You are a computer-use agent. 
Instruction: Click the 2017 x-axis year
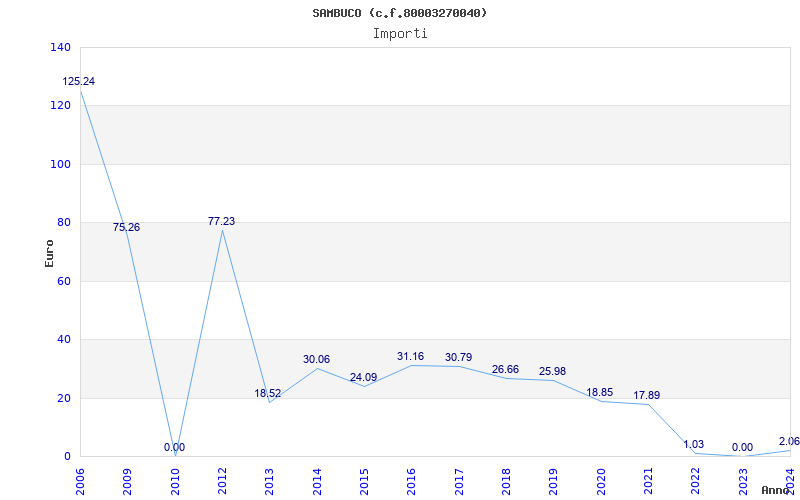pos(459,482)
